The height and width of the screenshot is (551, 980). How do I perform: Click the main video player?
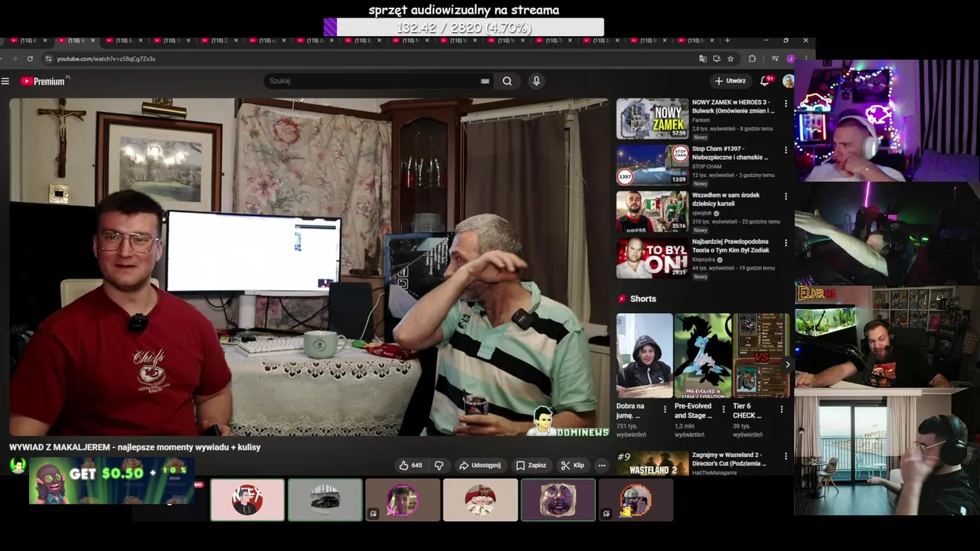tap(309, 266)
